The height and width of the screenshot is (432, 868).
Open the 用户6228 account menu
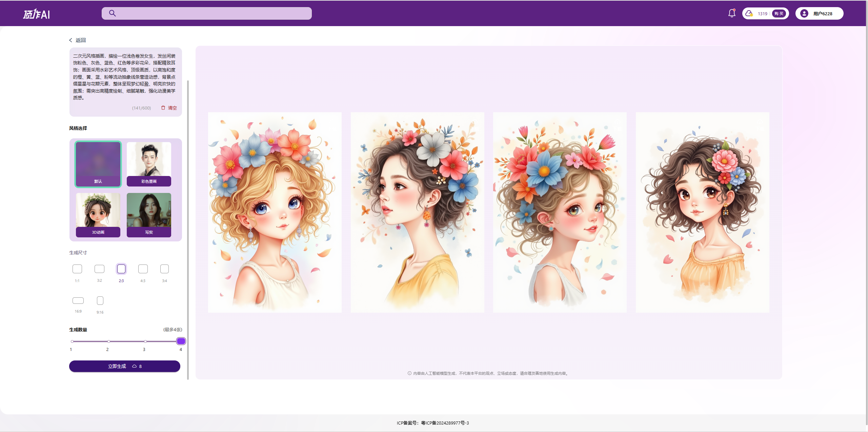click(x=822, y=14)
